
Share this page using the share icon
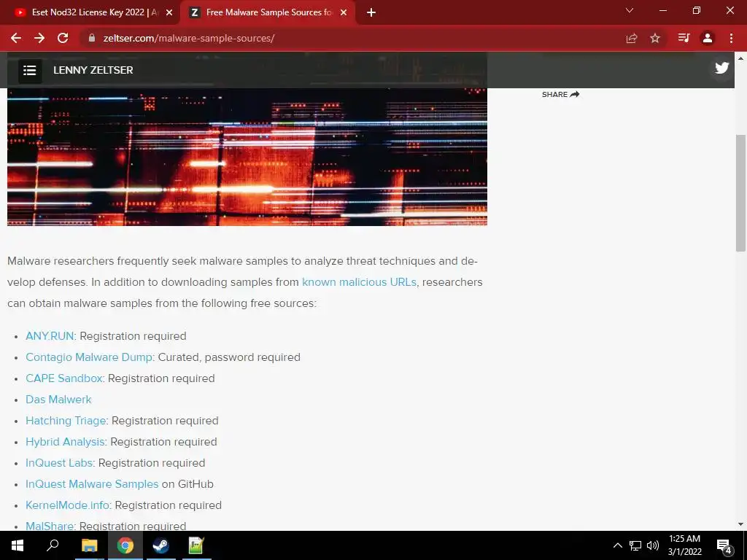(x=631, y=38)
